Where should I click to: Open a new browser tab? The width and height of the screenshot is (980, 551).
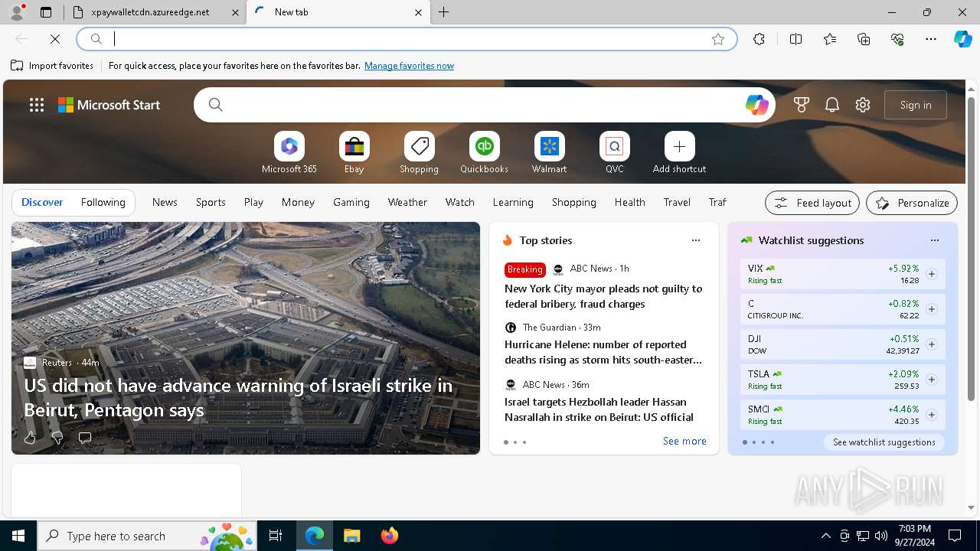[x=443, y=12]
